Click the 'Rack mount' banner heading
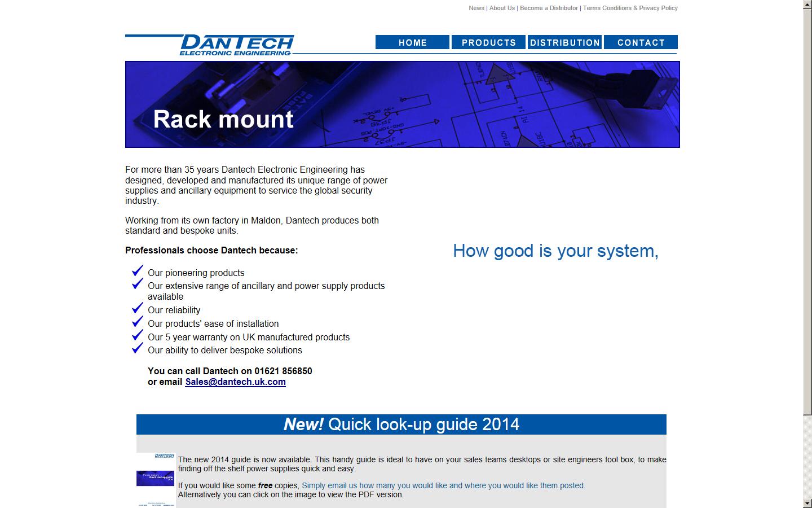 224,119
